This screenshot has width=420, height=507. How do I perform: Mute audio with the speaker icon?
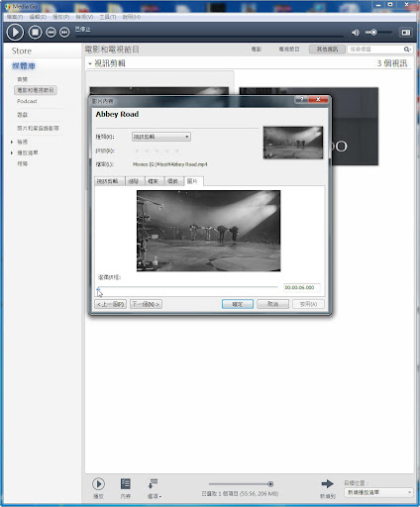356,33
